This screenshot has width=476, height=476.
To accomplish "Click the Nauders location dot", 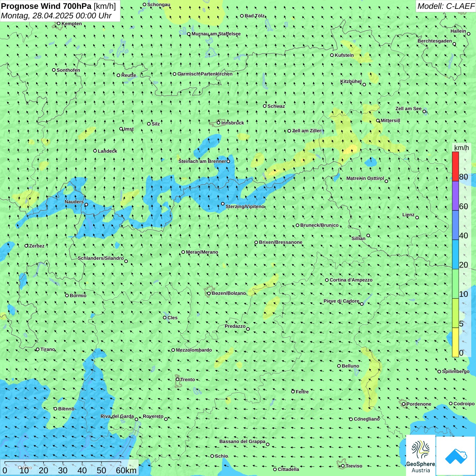I will (86, 205).
